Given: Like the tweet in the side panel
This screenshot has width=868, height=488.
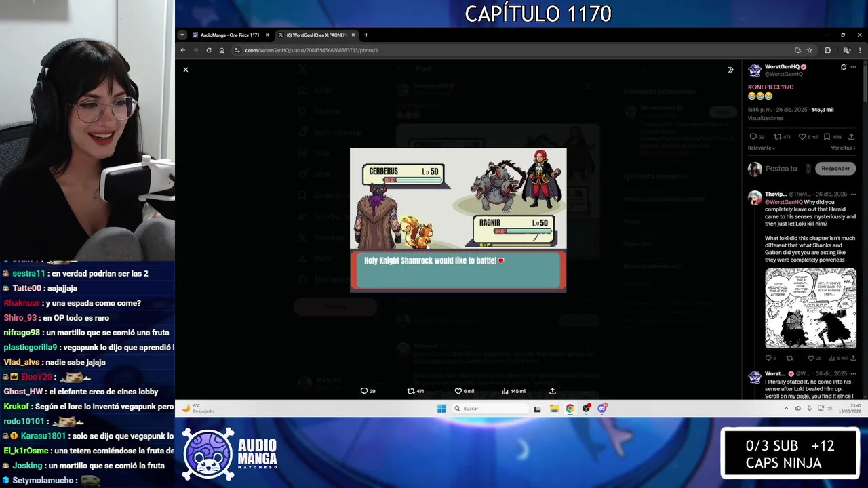Looking at the screenshot, I should pyautogui.click(x=808, y=137).
